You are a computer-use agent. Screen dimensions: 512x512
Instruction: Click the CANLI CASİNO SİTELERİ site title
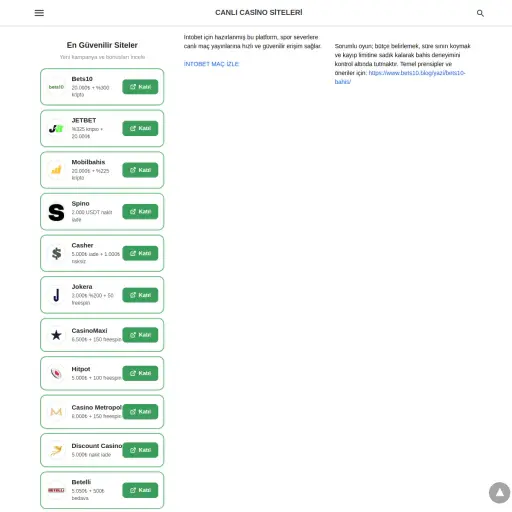tap(259, 13)
